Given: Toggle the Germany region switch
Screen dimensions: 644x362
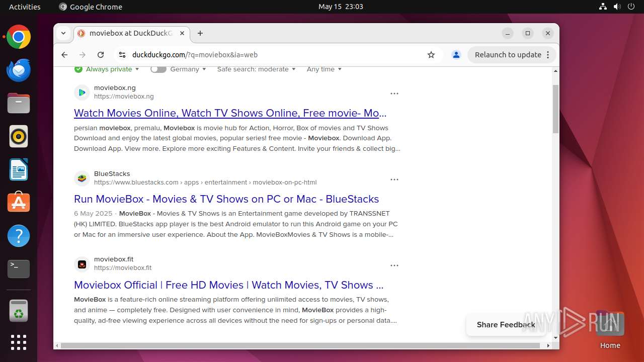Looking at the screenshot, I should coord(158,69).
